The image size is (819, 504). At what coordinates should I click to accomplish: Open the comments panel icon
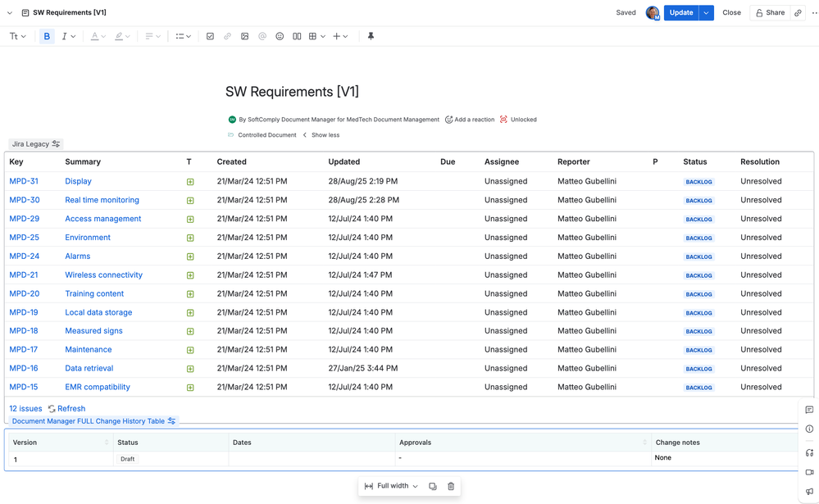(809, 410)
